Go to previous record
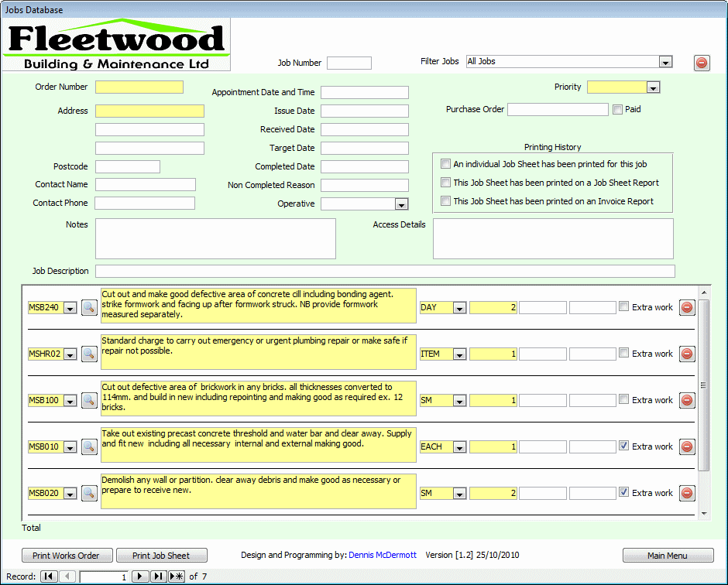728x585 pixels. point(67,576)
